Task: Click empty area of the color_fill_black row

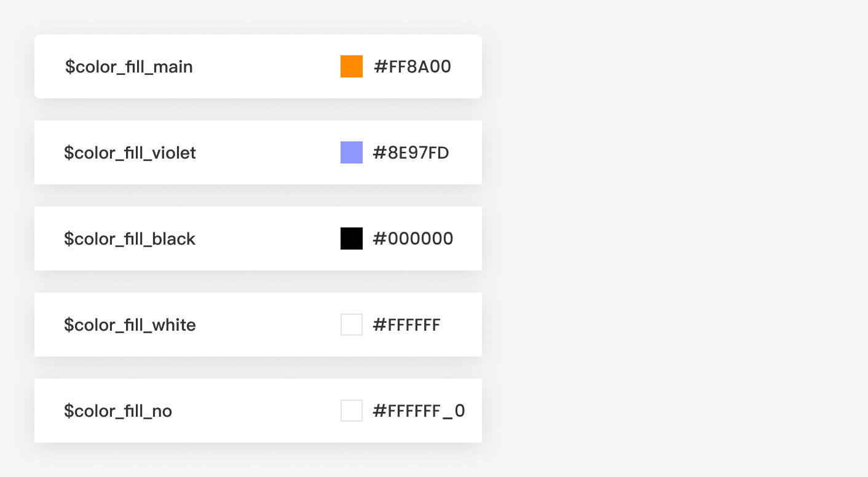Action: [267, 238]
